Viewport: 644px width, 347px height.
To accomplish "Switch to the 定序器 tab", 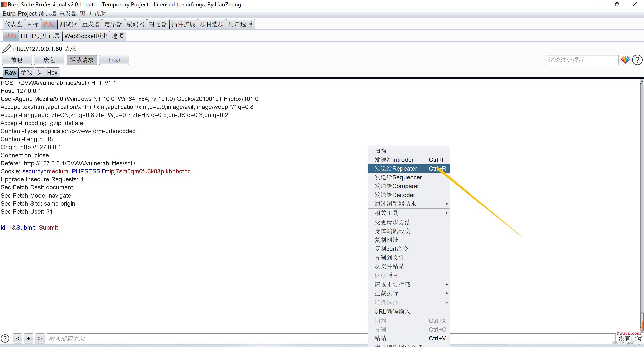I will point(113,24).
